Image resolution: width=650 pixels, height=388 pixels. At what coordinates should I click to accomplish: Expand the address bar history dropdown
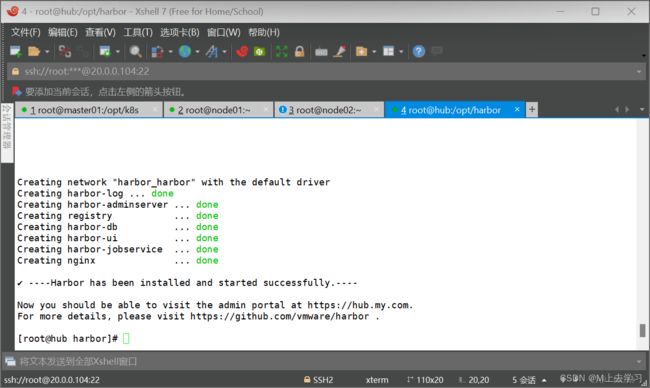(639, 72)
